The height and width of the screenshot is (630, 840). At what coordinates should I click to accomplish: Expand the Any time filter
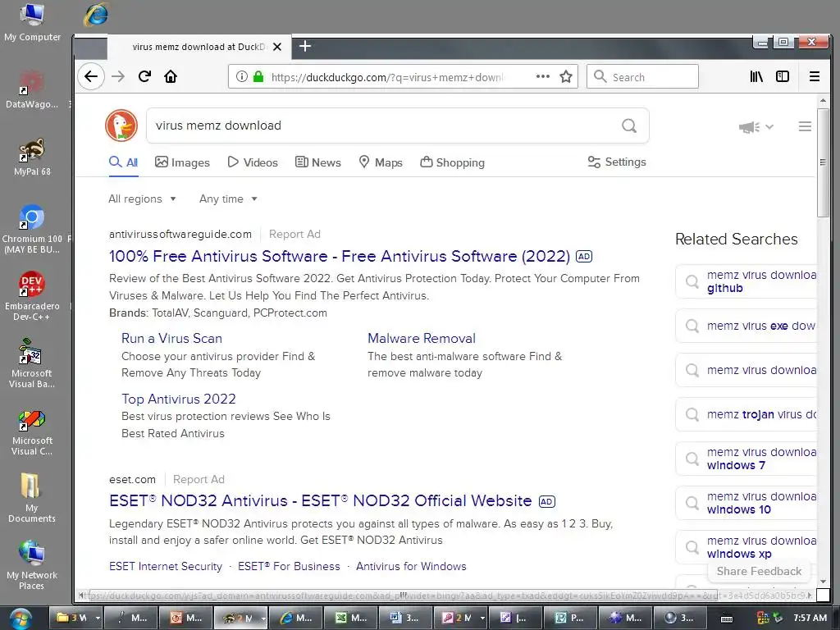[x=228, y=199]
